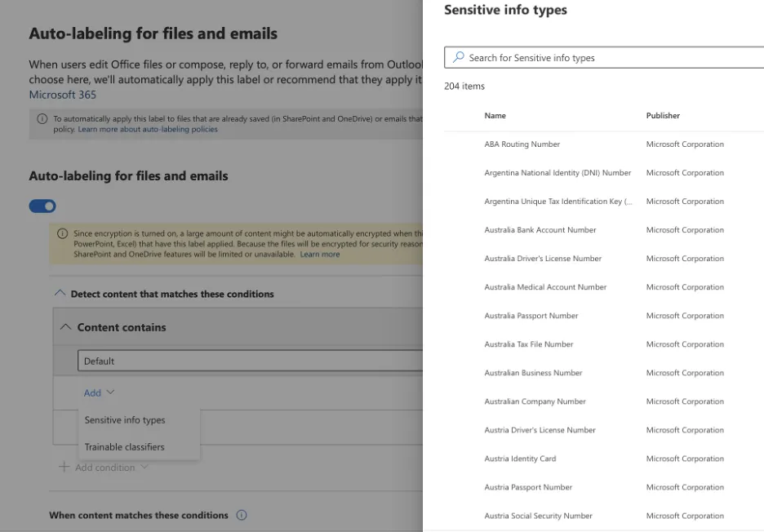Collapse the Content contains group
The width and height of the screenshot is (764, 532).
(65, 327)
